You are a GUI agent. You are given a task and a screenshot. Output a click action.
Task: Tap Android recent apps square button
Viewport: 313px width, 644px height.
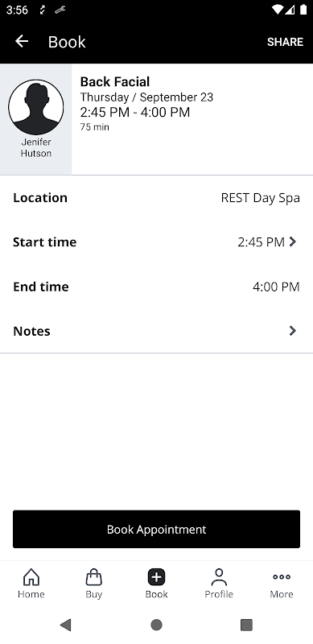click(x=246, y=625)
